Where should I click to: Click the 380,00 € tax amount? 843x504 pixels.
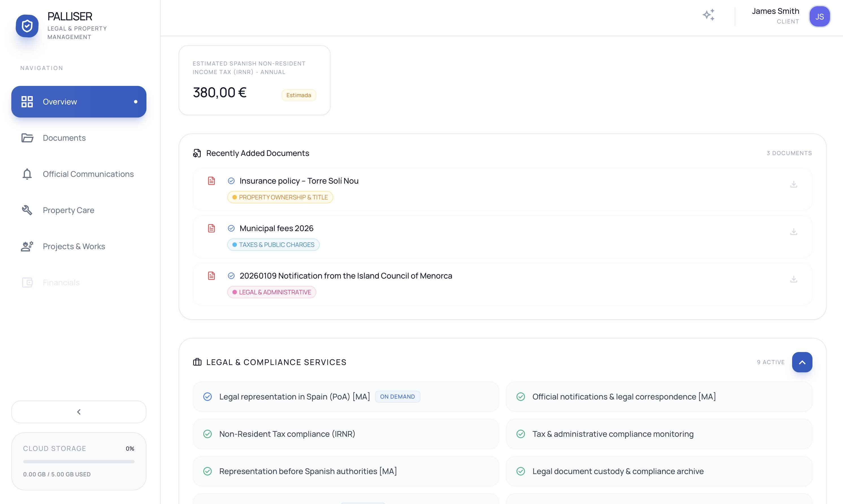point(219,92)
